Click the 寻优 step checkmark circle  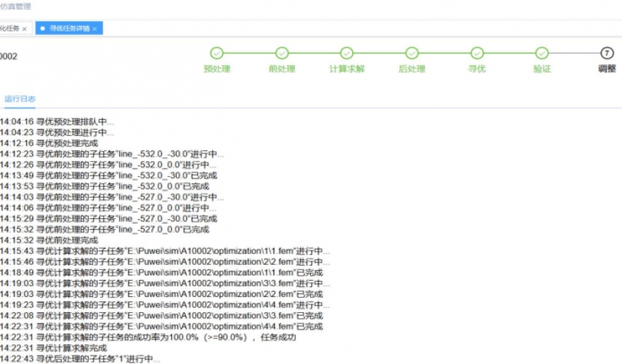[477, 53]
